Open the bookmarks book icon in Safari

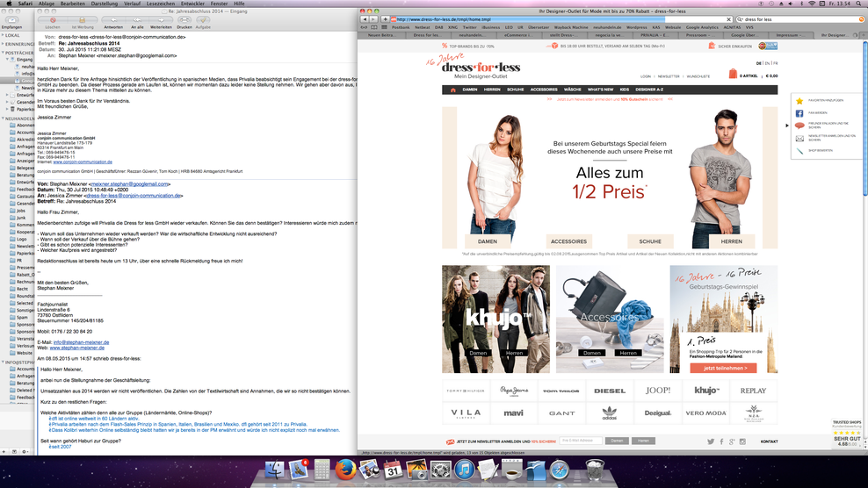[x=374, y=27]
